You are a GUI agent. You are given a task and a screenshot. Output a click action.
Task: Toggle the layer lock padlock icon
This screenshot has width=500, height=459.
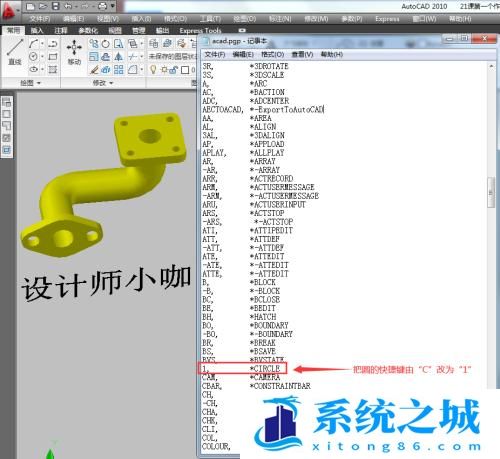pyautogui.click(x=174, y=70)
